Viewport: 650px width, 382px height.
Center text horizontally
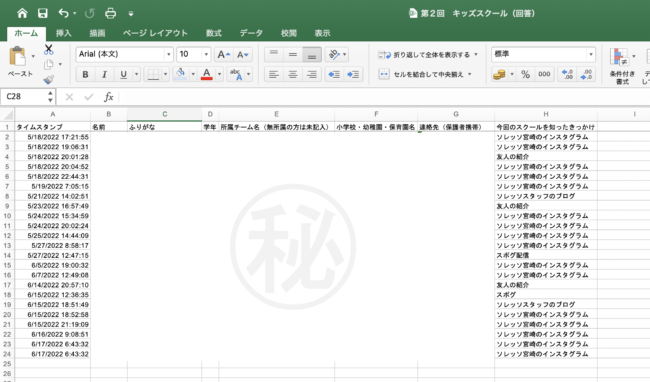click(x=293, y=74)
